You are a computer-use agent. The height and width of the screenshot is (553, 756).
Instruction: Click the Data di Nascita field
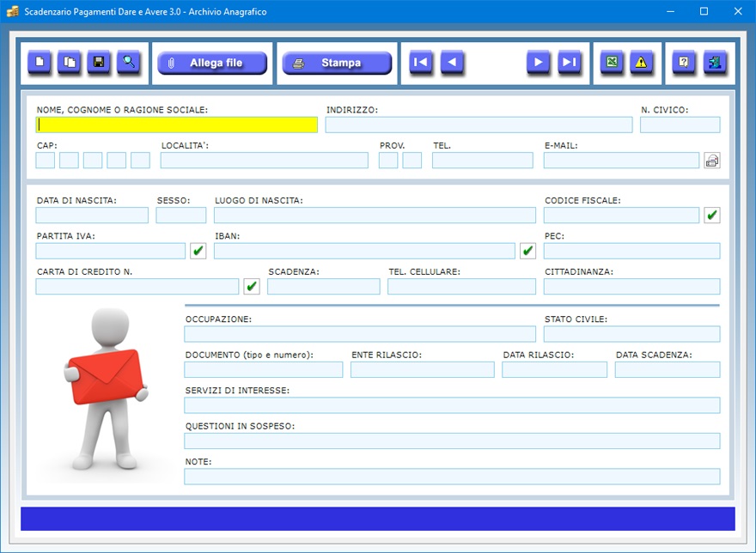click(92, 215)
